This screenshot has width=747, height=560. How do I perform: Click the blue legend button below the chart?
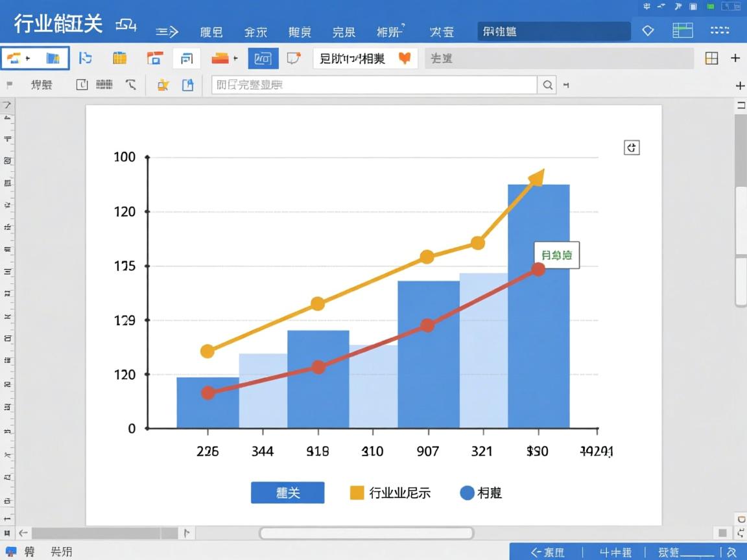point(287,493)
